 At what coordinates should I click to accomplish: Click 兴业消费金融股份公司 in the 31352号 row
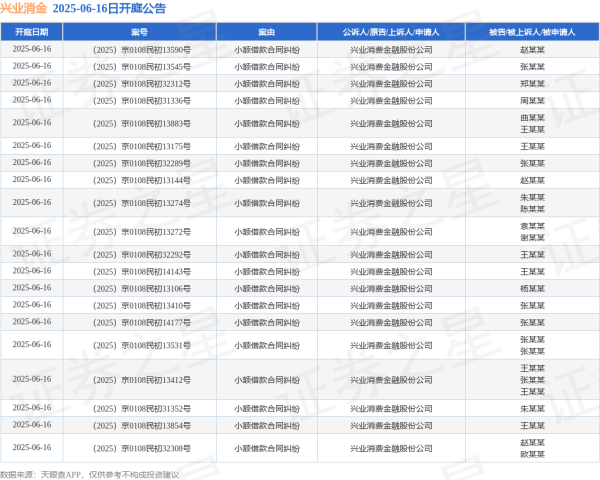(391, 408)
